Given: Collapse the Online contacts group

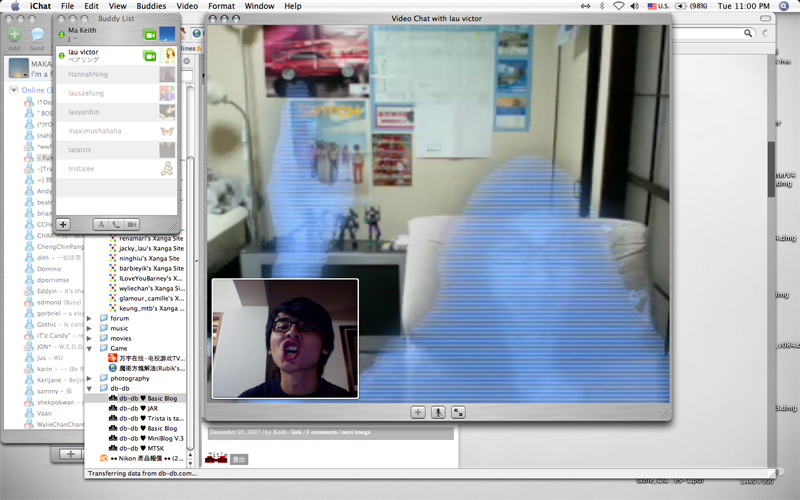Looking at the screenshot, I should [x=14, y=90].
